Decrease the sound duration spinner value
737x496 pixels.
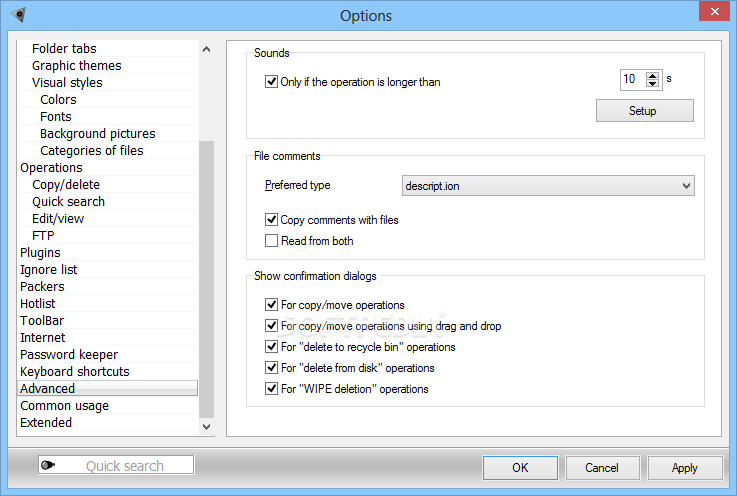pos(652,83)
